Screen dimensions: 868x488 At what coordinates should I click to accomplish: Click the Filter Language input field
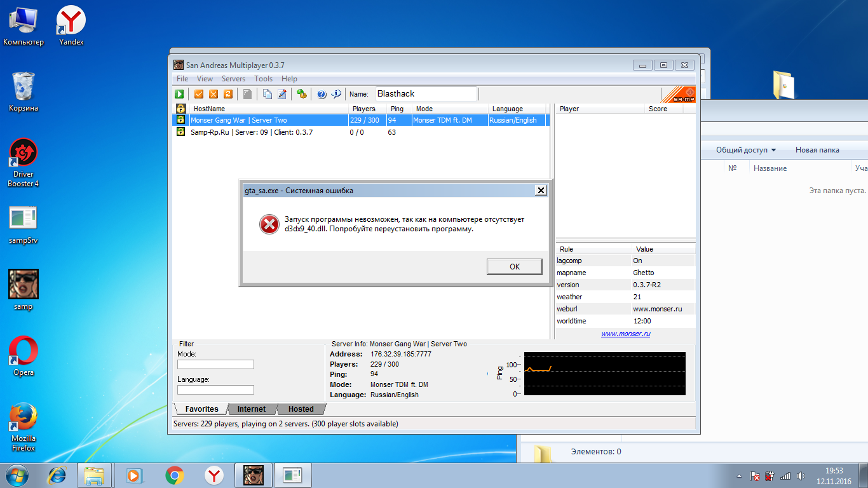point(215,390)
